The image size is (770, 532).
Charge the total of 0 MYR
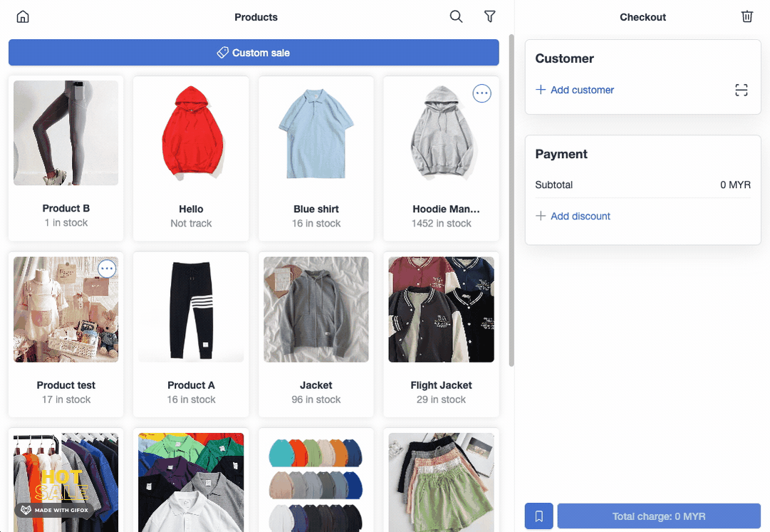tap(659, 516)
